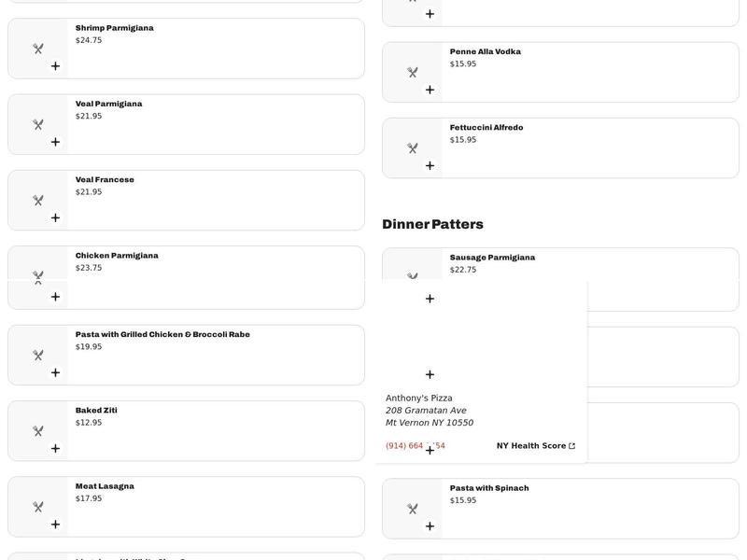Viewport: 747px width, 560px height.
Task: Click Dinner Patters section heading
Action: point(432,224)
